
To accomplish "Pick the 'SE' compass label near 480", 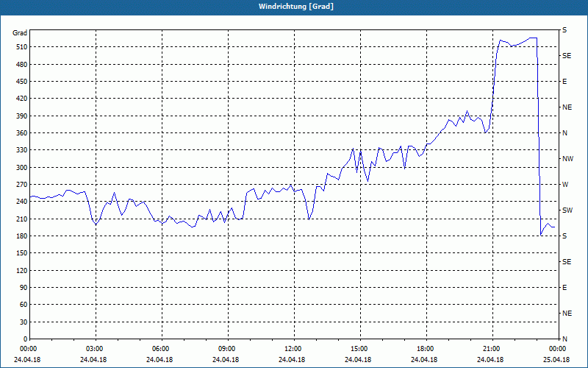I will 567,56.
